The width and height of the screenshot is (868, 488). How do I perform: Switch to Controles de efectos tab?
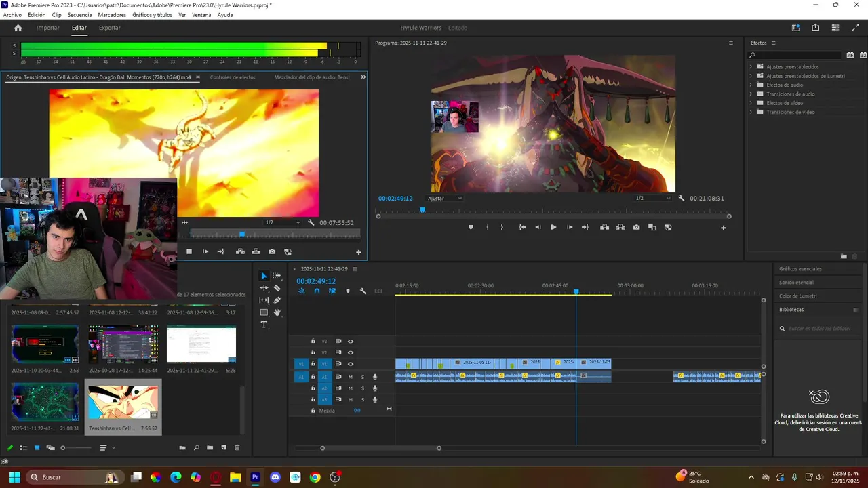(x=233, y=77)
